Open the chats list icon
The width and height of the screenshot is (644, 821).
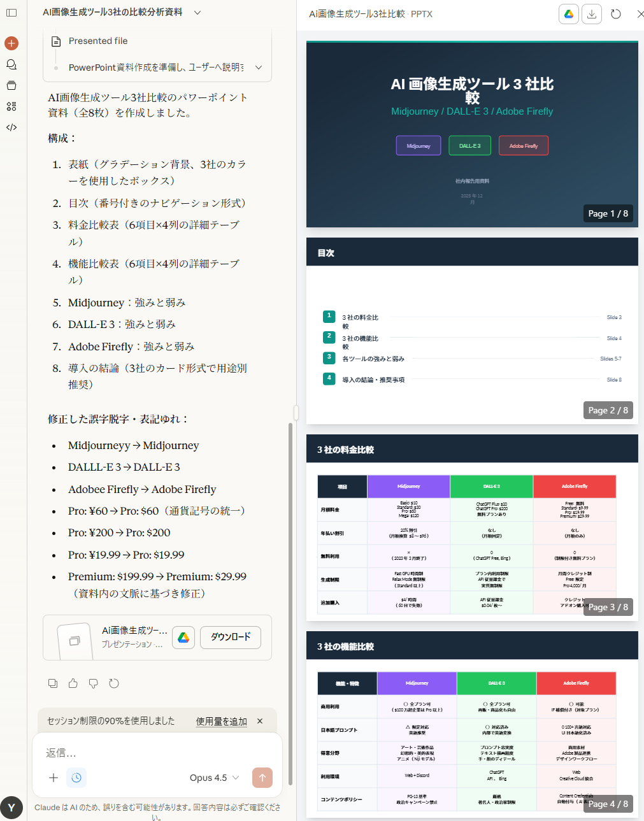pyautogui.click(x=11, y=64)
